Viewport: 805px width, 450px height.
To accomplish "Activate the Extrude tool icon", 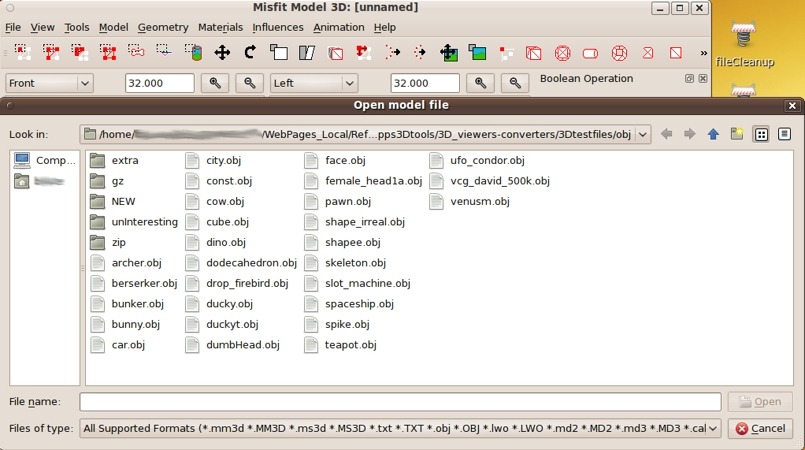I will (335, 52).
